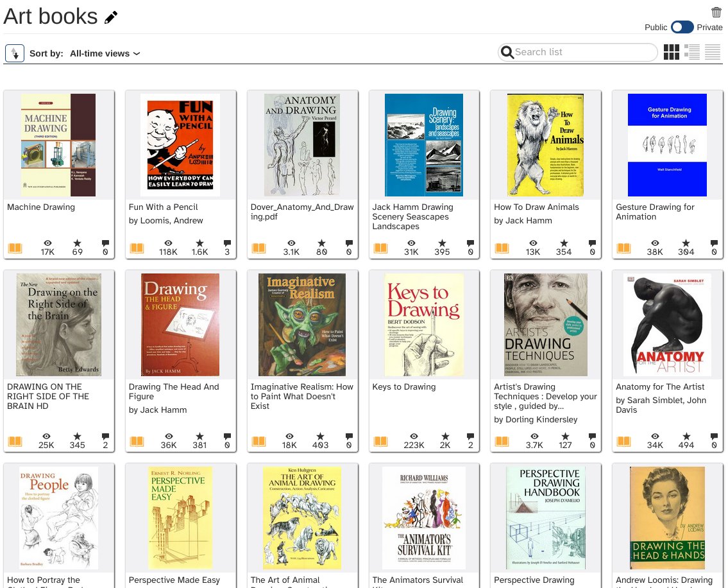Toggle Public/Private visibility switch
Viewport: 728px width, 588px height.
682,27
